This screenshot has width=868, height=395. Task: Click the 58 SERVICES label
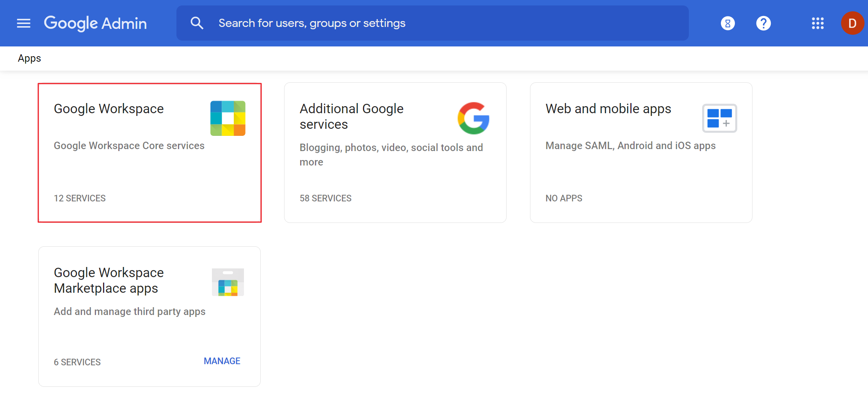(325, 198)
